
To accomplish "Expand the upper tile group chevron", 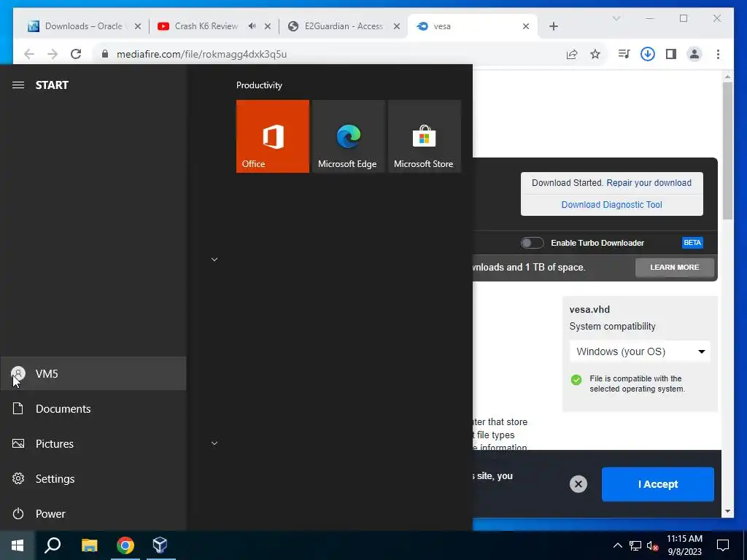I will (214, 260).
